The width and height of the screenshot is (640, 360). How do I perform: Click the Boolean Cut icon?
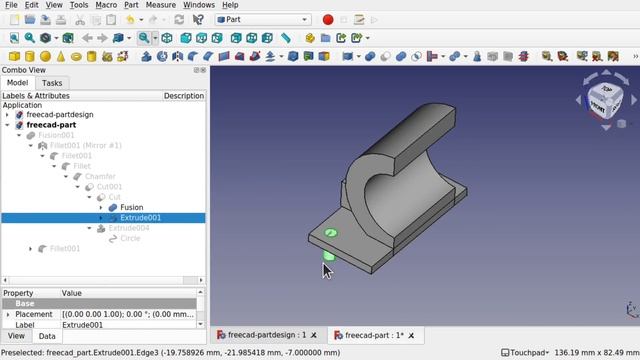click(385, 56)
